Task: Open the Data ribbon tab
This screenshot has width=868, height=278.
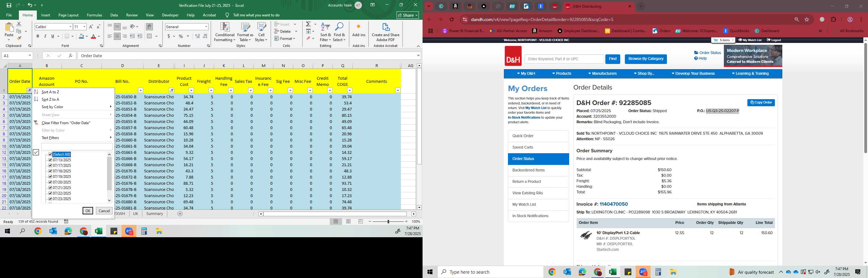Action: 114,15
